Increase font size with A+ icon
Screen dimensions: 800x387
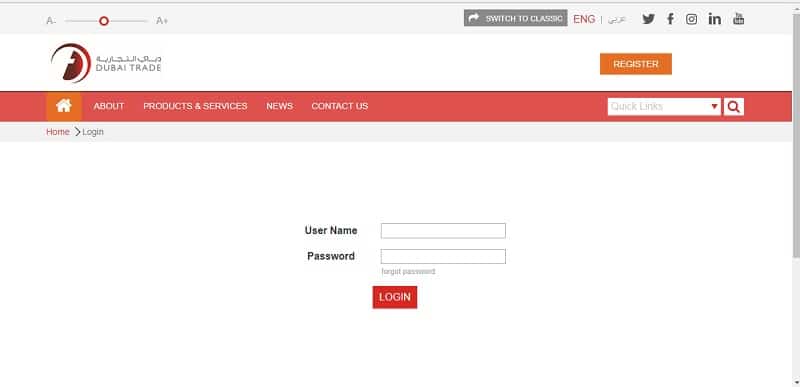(162, 21)
